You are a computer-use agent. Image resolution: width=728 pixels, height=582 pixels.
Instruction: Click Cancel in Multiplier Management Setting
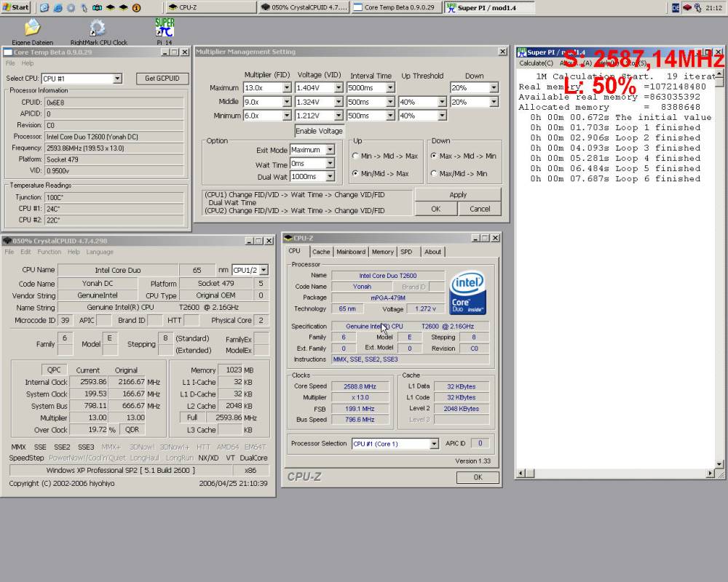click(x=480, y=209)
